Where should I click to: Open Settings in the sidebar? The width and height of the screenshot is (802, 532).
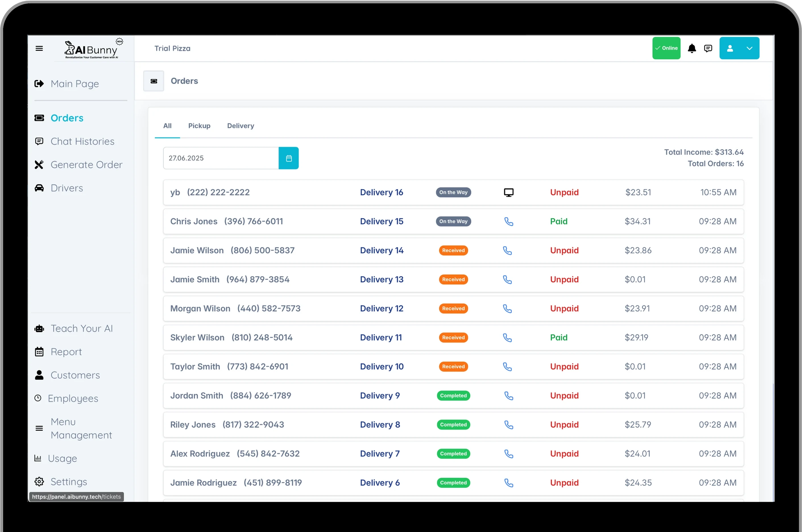(69, 482)
